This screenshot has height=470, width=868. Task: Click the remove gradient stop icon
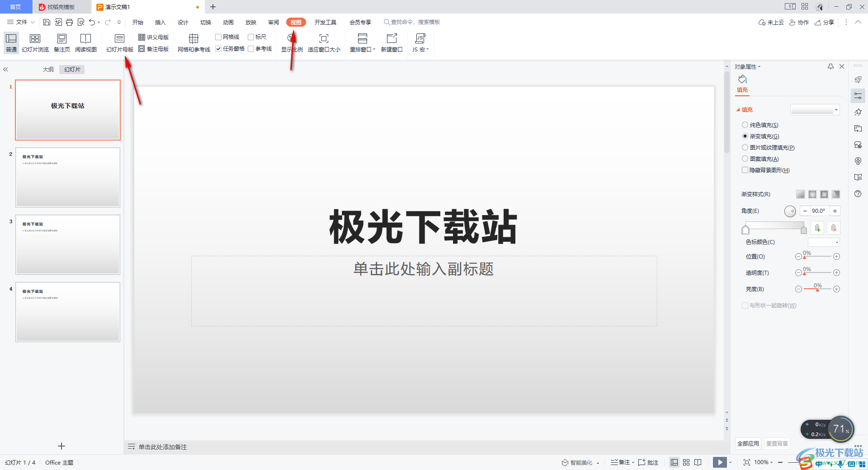pos(834,228)
